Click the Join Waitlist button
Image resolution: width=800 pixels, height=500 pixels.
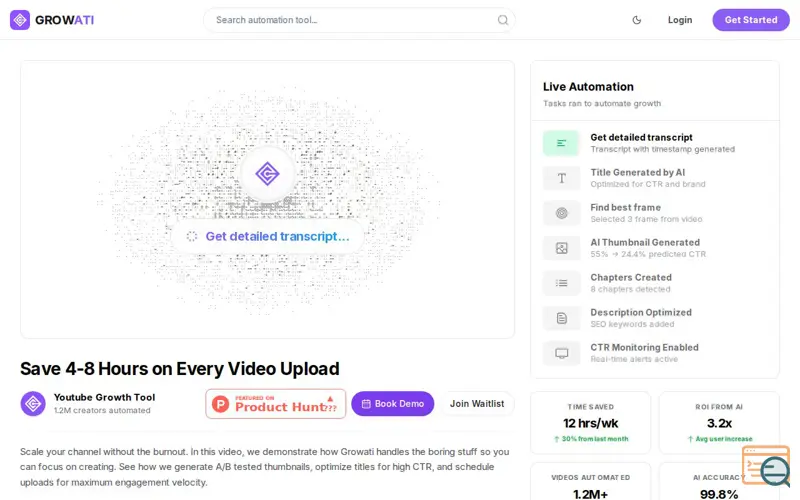477,404
